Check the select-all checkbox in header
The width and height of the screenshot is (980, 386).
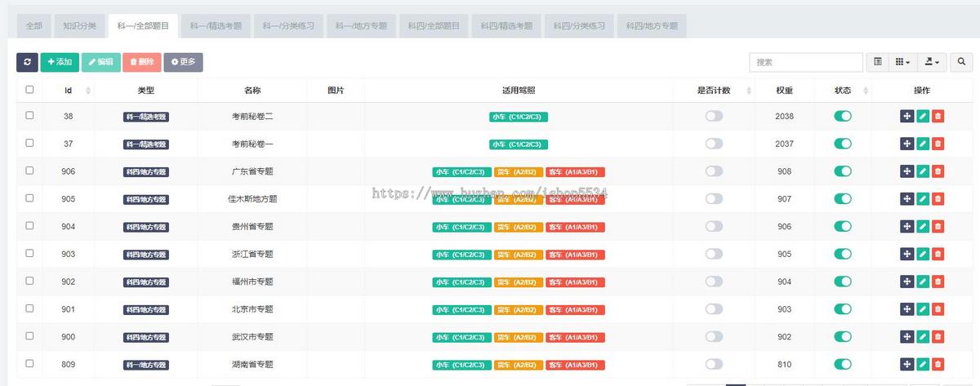pyautogui.click(x=29, y=90)
